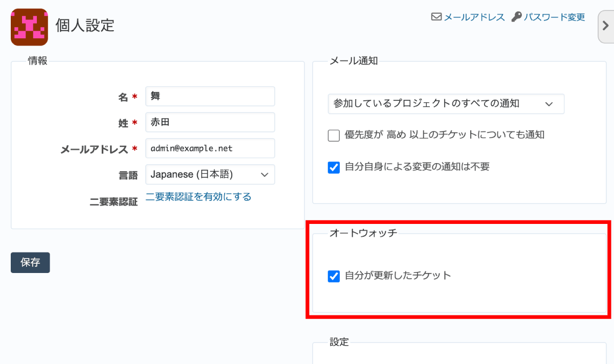Image resolution: width=614 pixels, height=364 pixels.
Task: Open the メールアドレス link
Action: 474,17
